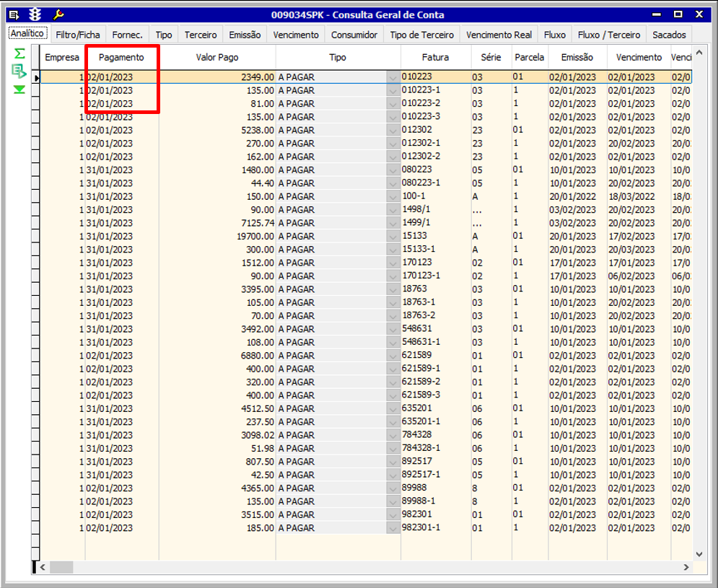Click the Pagamento column header
This screenshot has width=718, height=588.
click(x=121, y=57)
